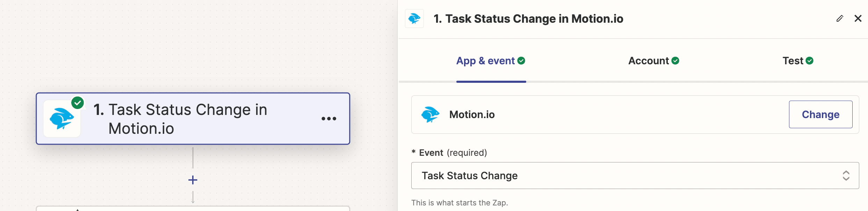The image size is (868, 211).
Task: Click the pencil rename icon in panel header
Action: (x=840, y=19)
